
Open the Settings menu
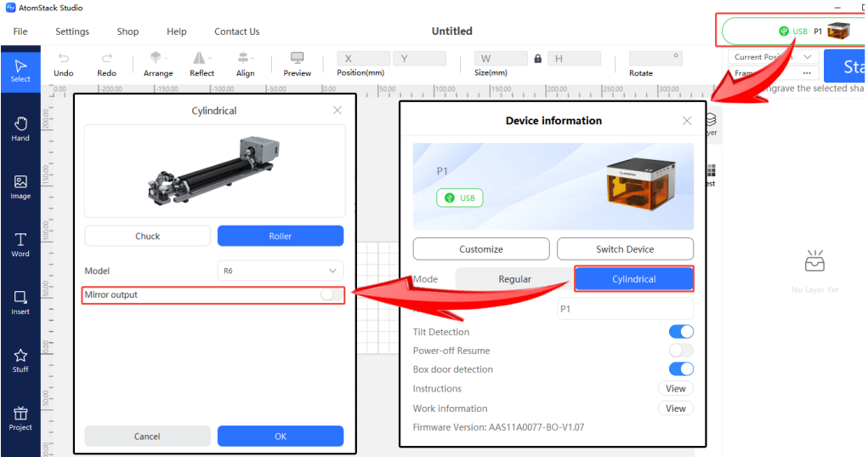pos(72,31)
